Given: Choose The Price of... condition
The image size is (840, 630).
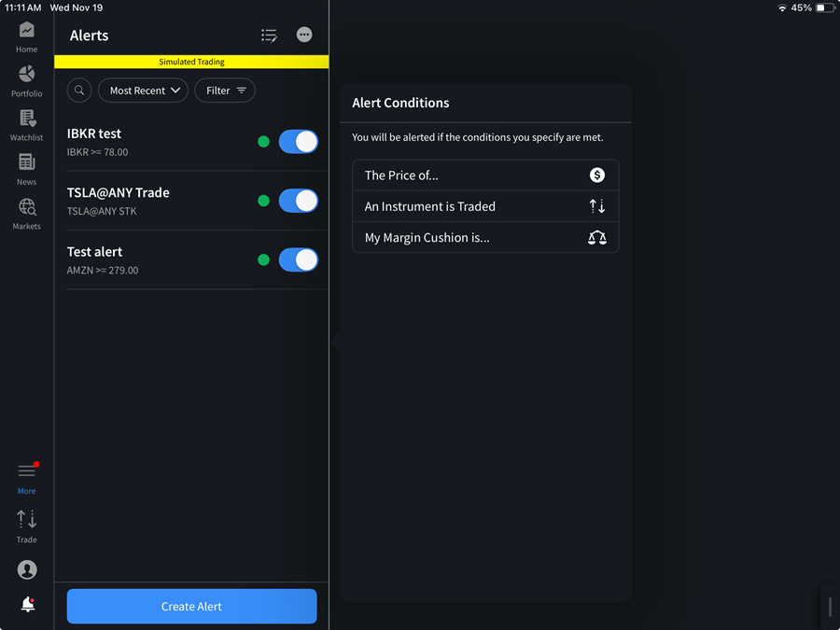Looking at the screenshot, I should [x=485, y=175].
